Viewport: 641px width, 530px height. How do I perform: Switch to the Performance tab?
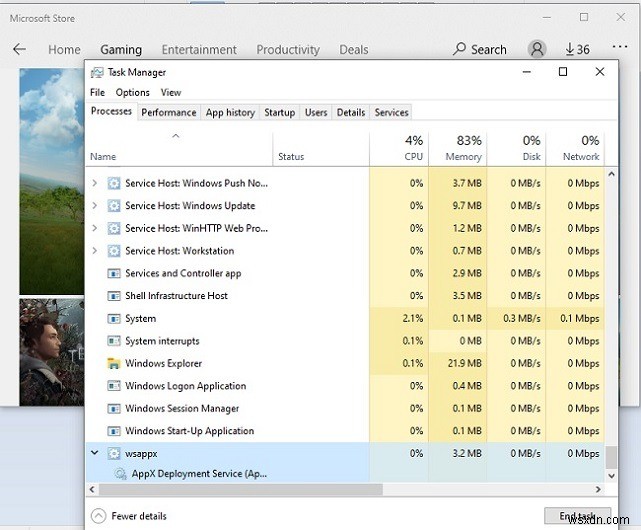coord(169,112)
